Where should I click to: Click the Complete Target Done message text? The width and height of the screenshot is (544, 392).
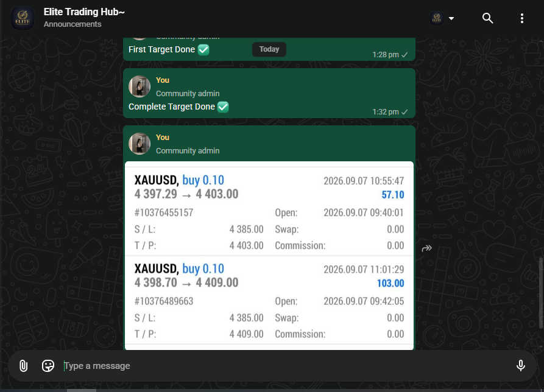[x=172, y=107]
